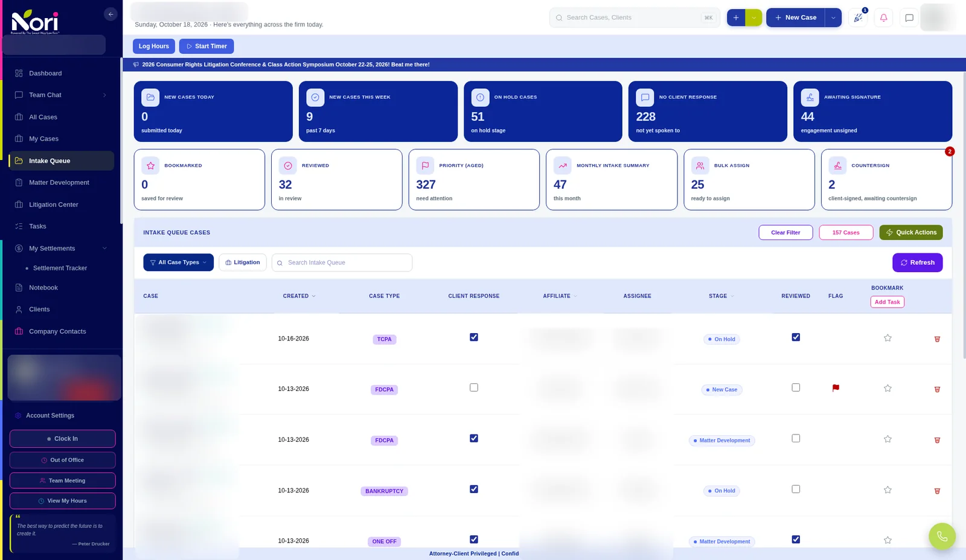Bookmark the ONE OFF case star
Viewport: 966px width, 560px height.
pos(888,540)
